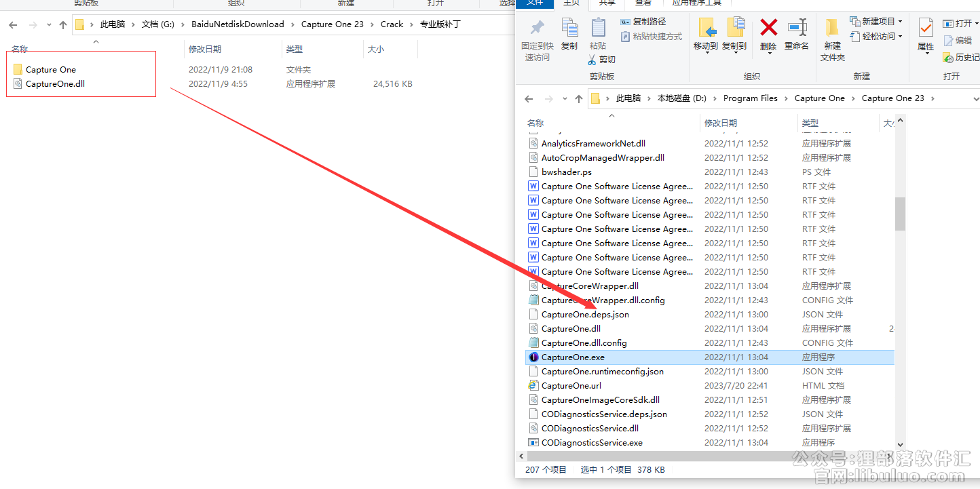Screen dimensions: 980x489
Task: Go forward in left Explorer window
Action: coord(32,24)
